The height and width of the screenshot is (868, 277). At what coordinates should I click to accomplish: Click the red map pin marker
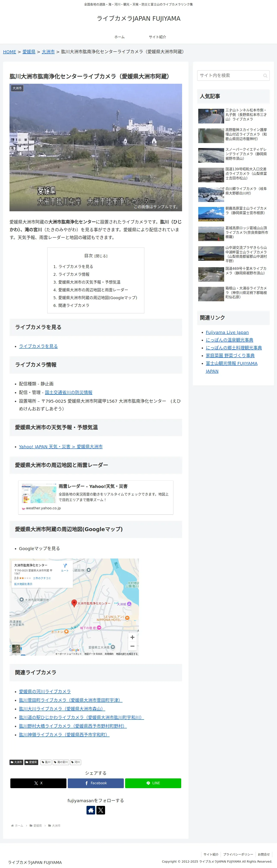pyautogui.click(x=74, y=603)
